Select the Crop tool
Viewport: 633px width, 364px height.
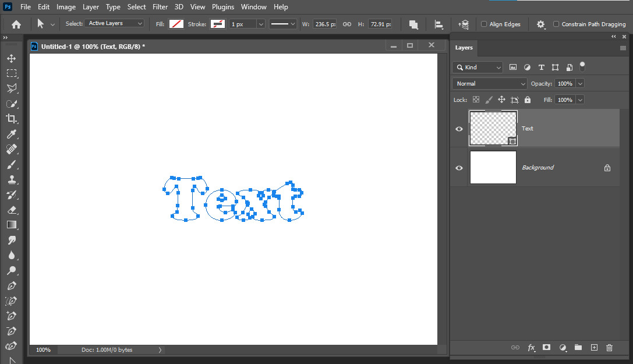pyautogui.click(x=11, y=119)
